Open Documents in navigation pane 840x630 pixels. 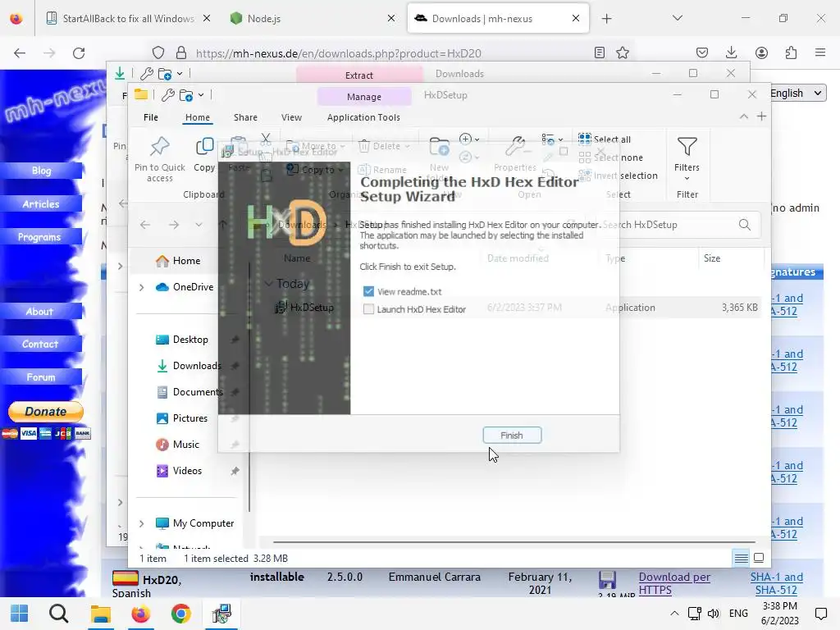pos(189,392)
